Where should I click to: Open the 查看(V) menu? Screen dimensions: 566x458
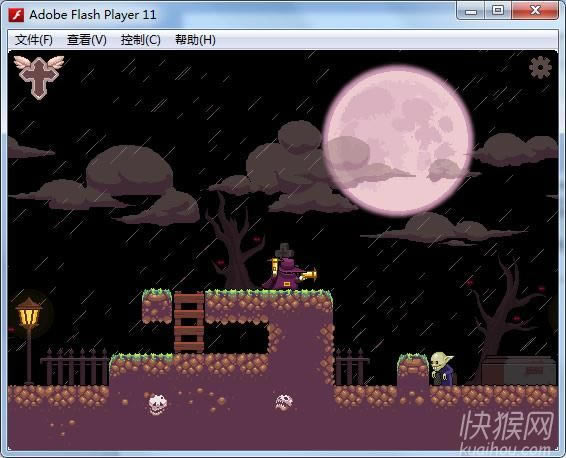pyautogui.click(x=87, y=40)
